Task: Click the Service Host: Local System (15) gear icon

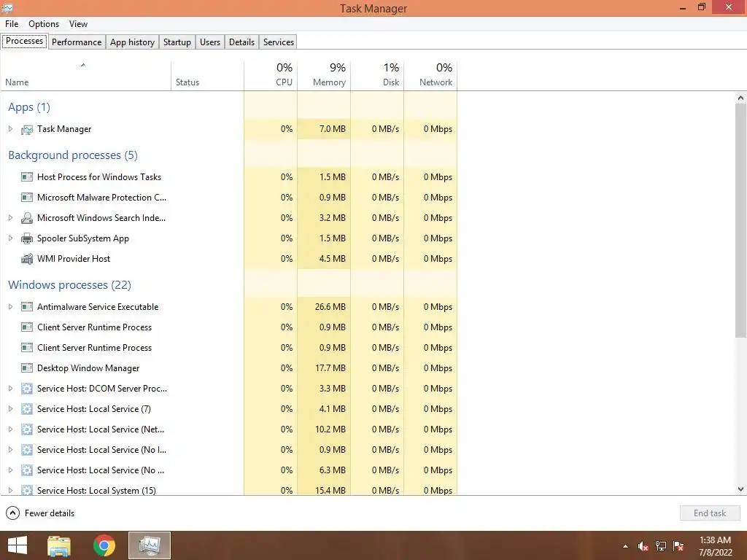Action: coord(27,490)
